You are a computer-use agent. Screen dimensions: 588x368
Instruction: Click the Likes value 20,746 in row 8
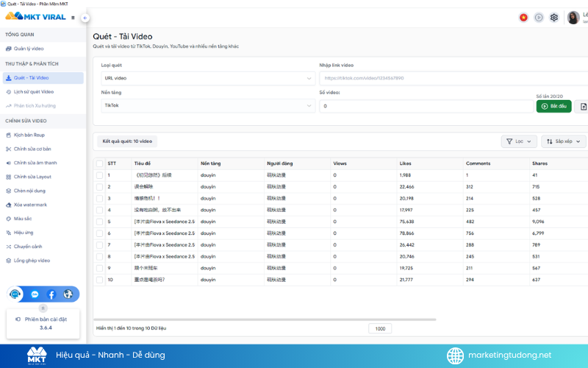tap(407, 257)
